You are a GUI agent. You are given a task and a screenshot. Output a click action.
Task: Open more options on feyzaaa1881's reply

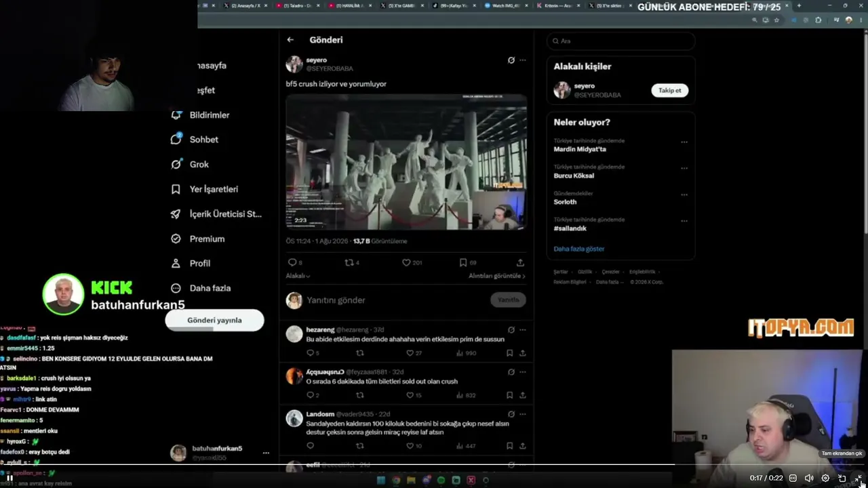pyautogui.click(x=523, y=371)
